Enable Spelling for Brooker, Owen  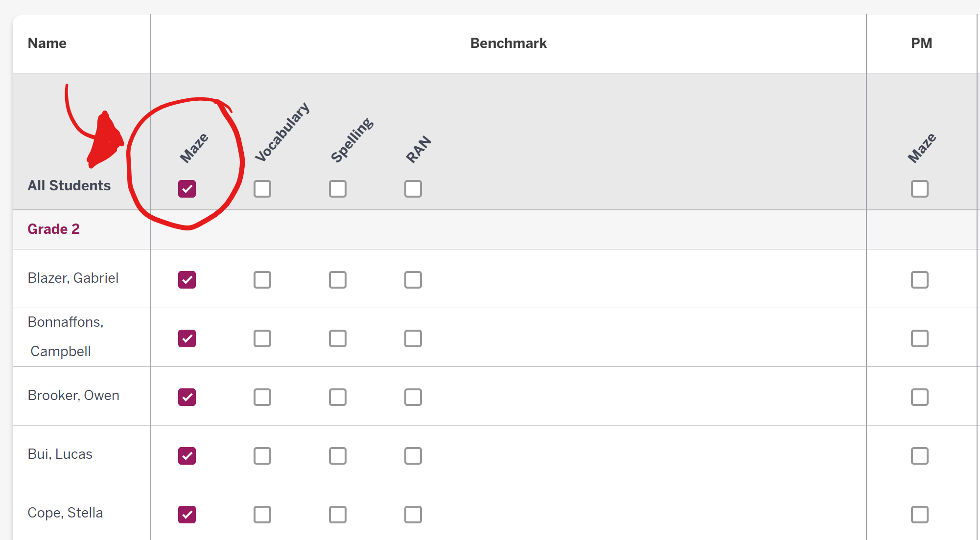(337, 397)
